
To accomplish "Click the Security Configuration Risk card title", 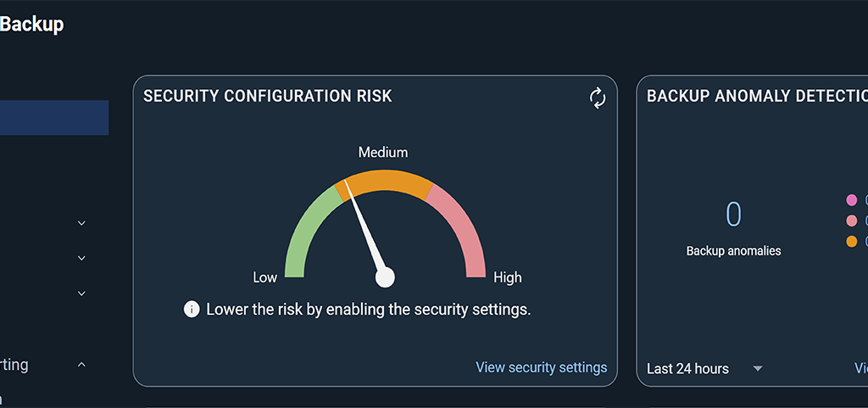I will (x=268, y=96).
